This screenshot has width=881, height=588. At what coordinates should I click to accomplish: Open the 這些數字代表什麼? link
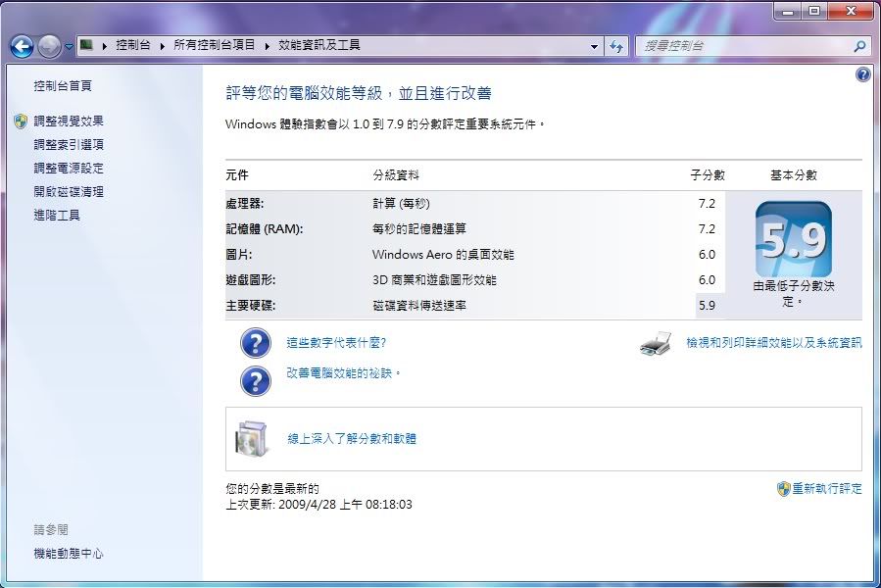336,342
